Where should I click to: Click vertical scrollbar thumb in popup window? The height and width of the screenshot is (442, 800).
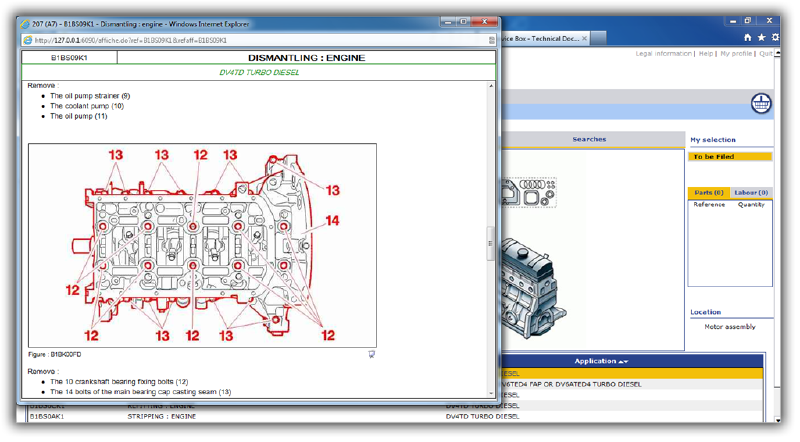[491, 244]
